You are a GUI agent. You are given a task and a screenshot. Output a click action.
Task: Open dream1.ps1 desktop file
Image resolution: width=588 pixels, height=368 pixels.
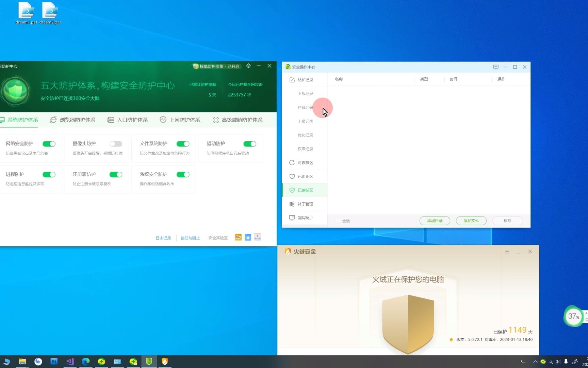click(26, 14)
